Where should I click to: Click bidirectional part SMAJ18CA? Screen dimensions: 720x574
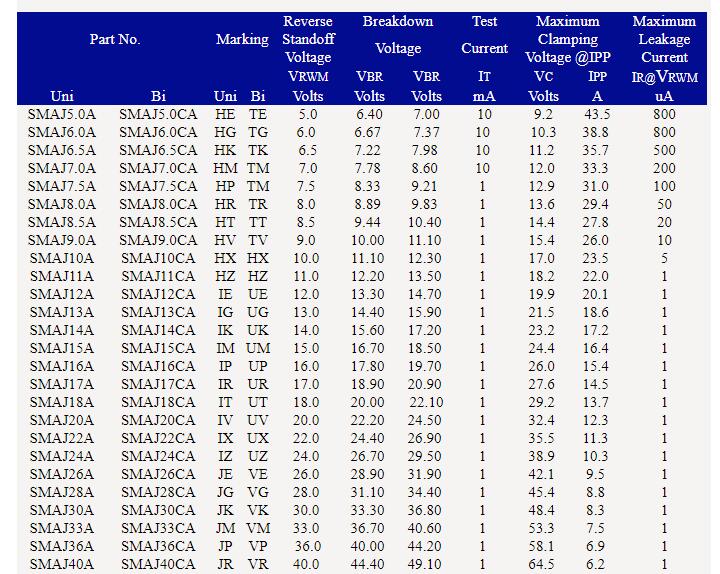(158, 402)
